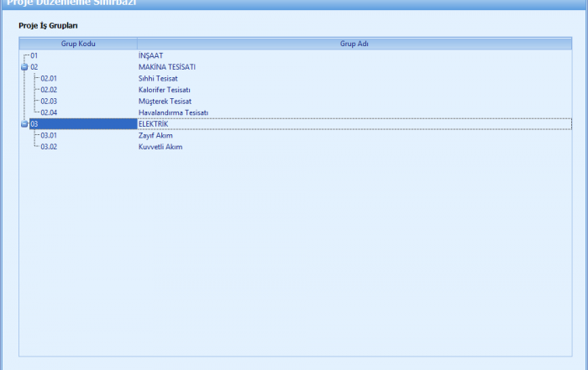Select the 02.03 sub-group code
Image resolution: width=588 pixels, height=370 pixels.
click(x=48, y=101)
